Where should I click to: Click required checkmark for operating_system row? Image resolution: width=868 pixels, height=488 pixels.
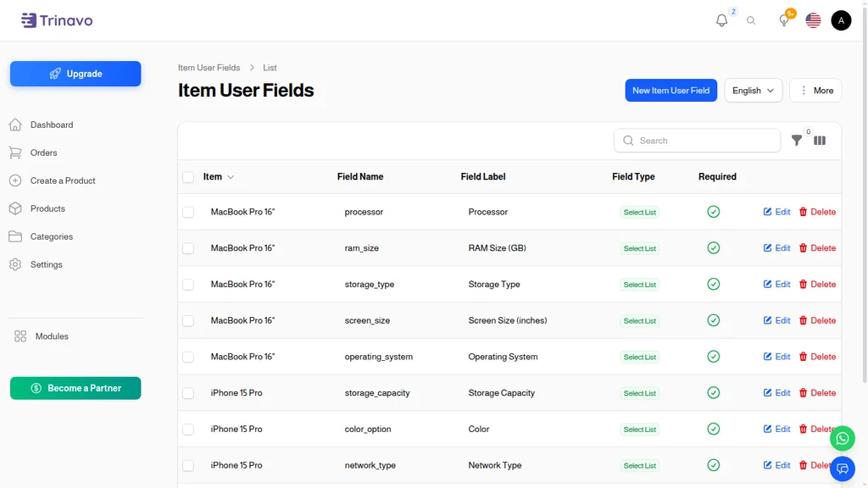point(713,357)
